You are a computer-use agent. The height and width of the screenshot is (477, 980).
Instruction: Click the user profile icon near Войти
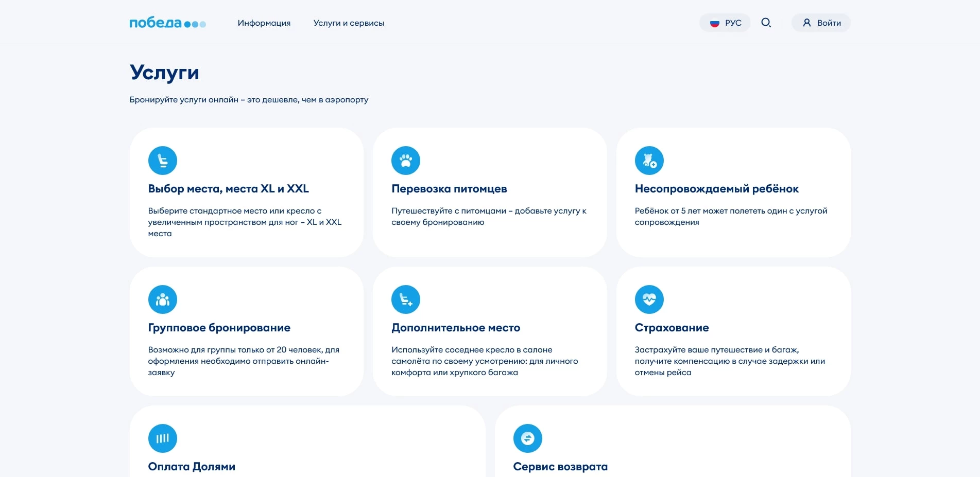[x=807, y=23]
